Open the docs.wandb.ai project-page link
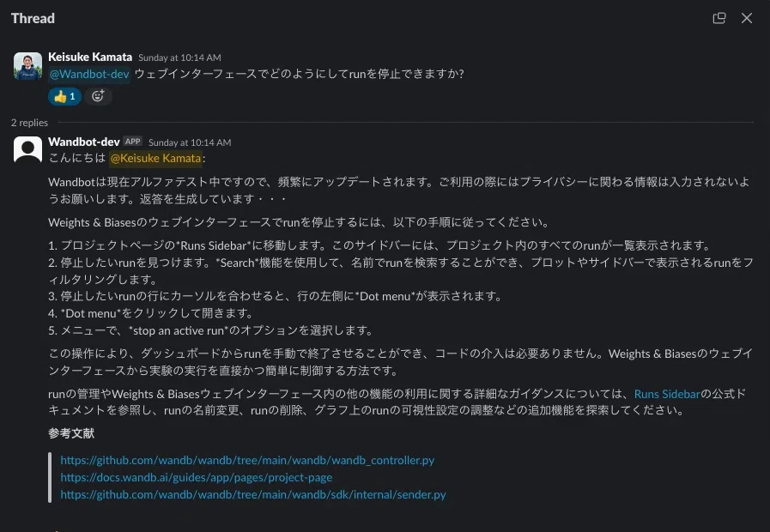 click(x=196, y=478)
